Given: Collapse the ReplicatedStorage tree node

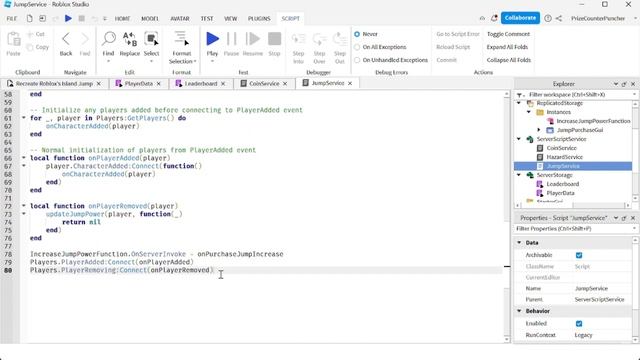Looking at the screenshot, I should click(519, 103).
